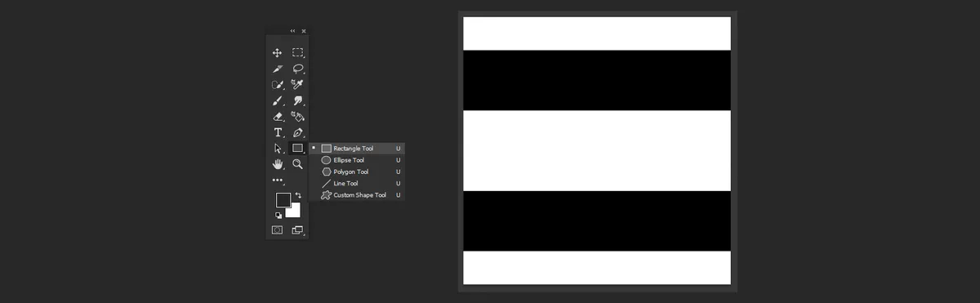Change screen mode button

pos(297,230)
